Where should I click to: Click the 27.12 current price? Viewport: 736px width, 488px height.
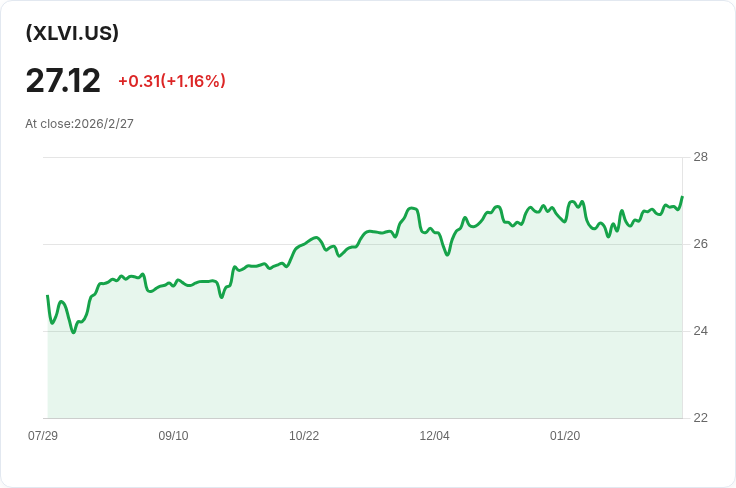coord(63,81)
